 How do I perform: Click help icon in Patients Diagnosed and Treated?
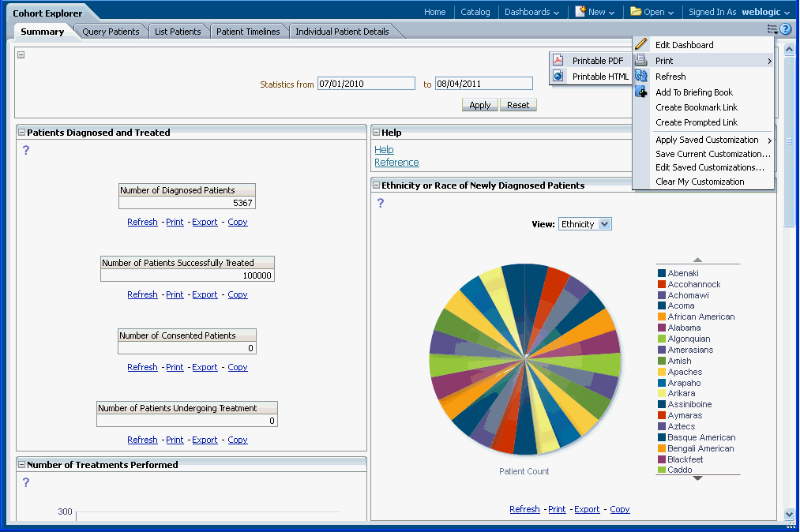(26, 150)
